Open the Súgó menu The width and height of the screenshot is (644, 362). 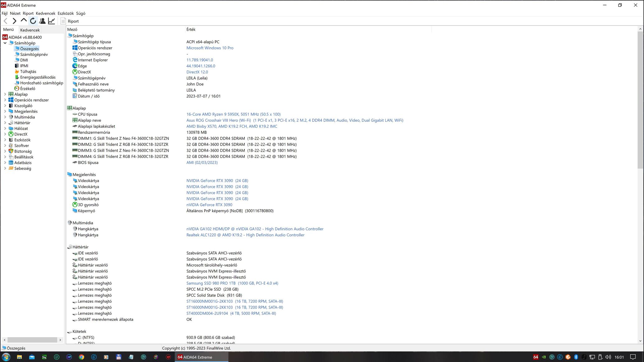click(x=81, y=13)
